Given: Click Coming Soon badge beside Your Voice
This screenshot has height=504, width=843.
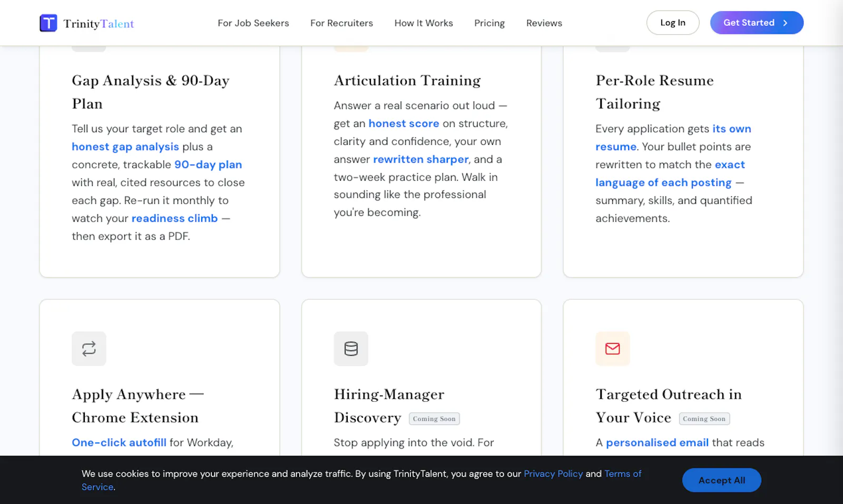Looking at the screenshot, I should 704,419.
